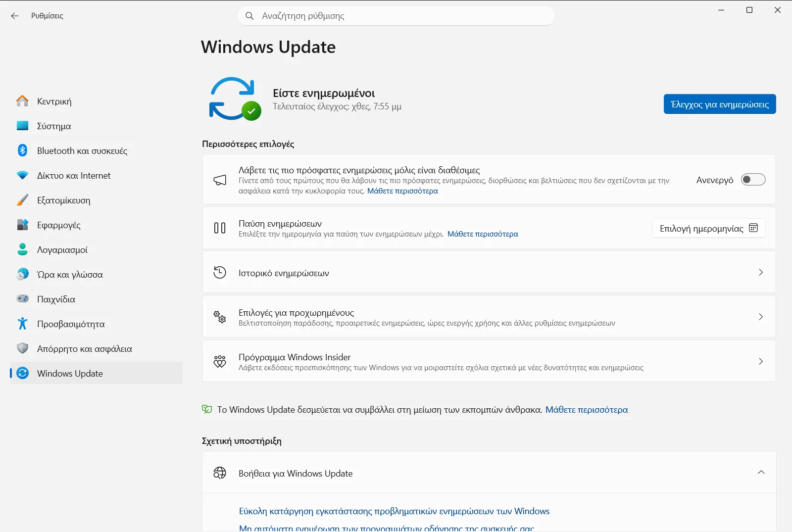The width and height of the screenshot is (792, 532).
Task: Click the Βοήθεια για Windows Update title
Action: point(296,474)
